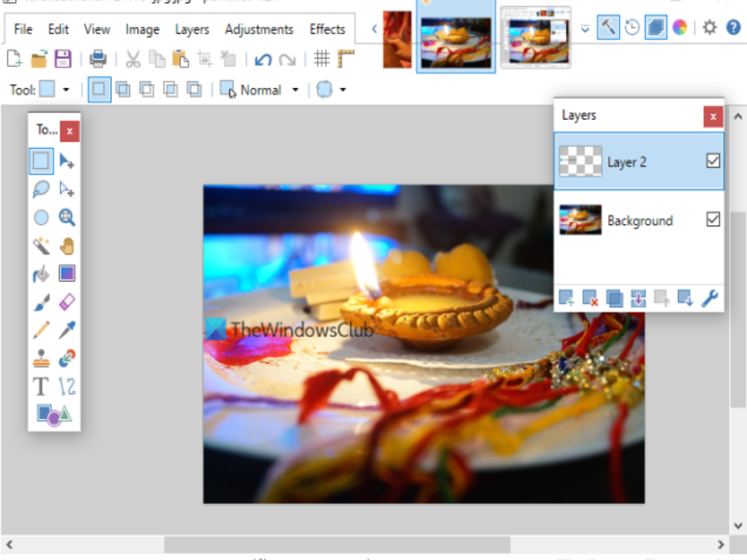Delete the selected layer

[x=590, y=298]
